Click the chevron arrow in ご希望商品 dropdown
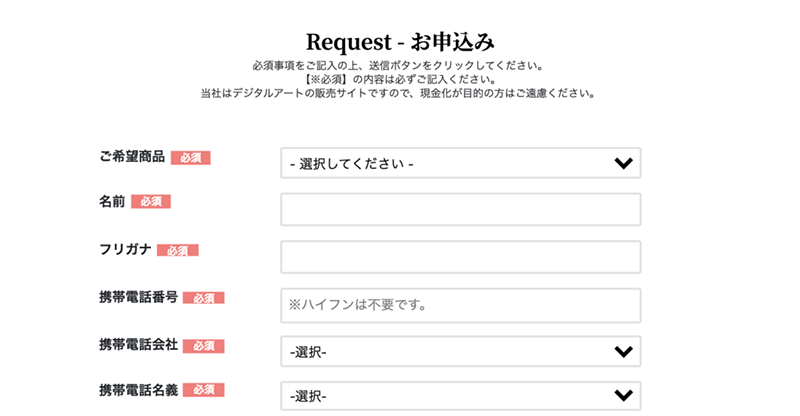The height and width of the screenshot is (416, 800). click(623, 163)
